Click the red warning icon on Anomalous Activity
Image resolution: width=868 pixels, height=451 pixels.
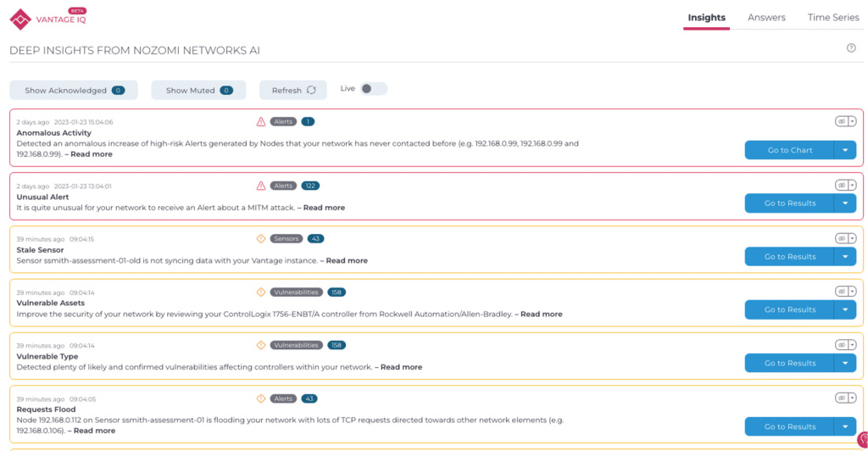261,122
